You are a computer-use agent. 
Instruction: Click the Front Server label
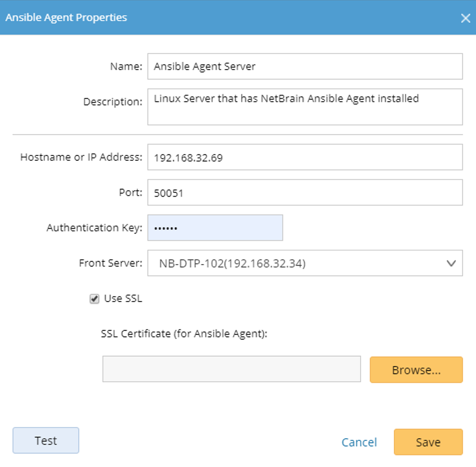[x=110, y=263]
